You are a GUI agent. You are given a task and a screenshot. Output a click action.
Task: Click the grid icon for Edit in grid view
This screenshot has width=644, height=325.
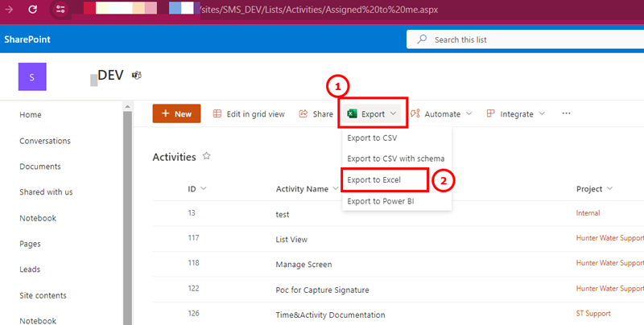(217, 113)
